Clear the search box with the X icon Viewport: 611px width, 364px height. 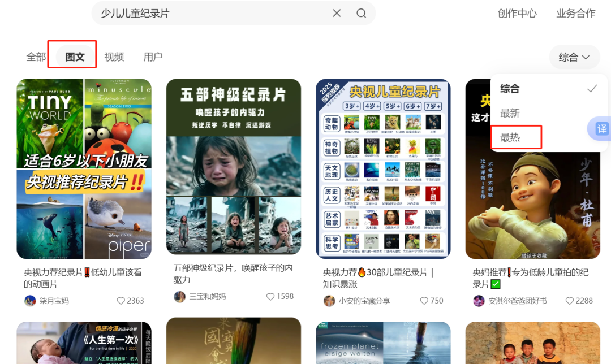pos(337,13)
